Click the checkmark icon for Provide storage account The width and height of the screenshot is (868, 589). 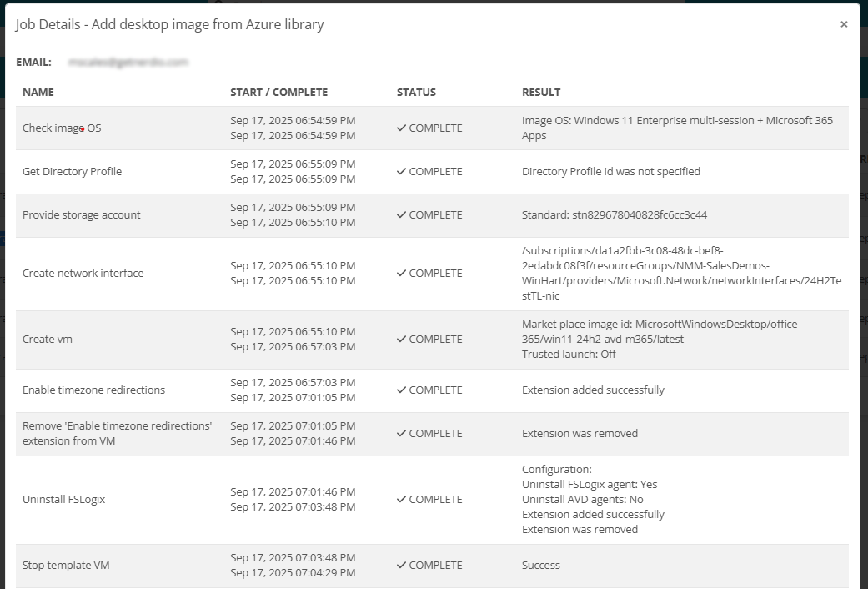point(401,215)
